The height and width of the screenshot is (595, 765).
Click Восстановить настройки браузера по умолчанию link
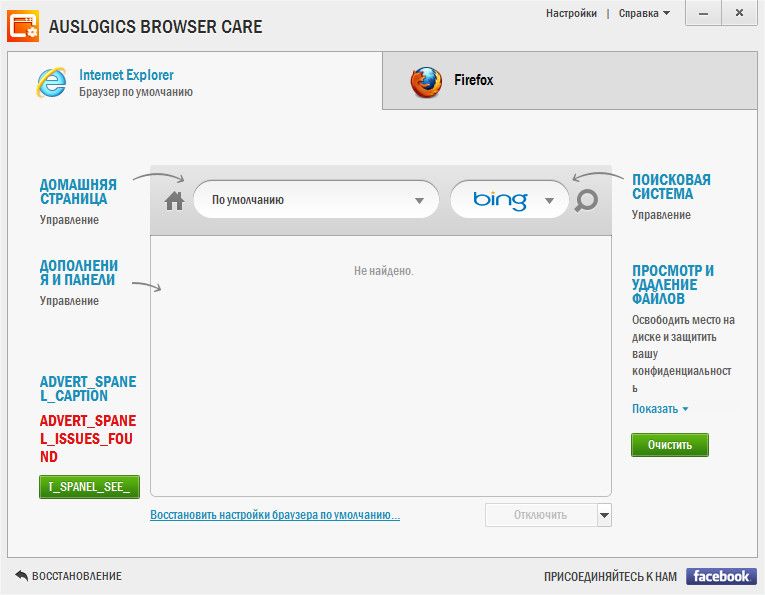point(275,515)
